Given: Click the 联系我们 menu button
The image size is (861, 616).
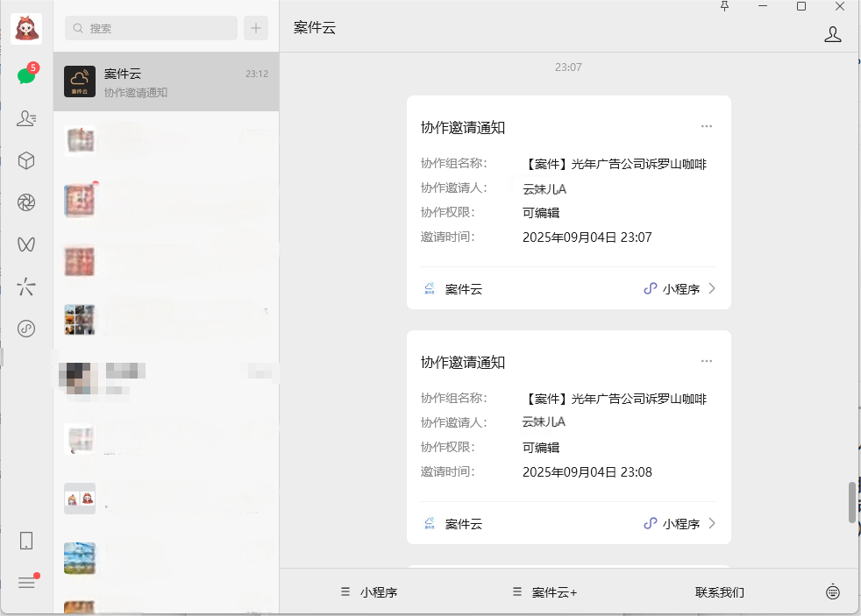Looking at the screenshot, I should (719, 592).
